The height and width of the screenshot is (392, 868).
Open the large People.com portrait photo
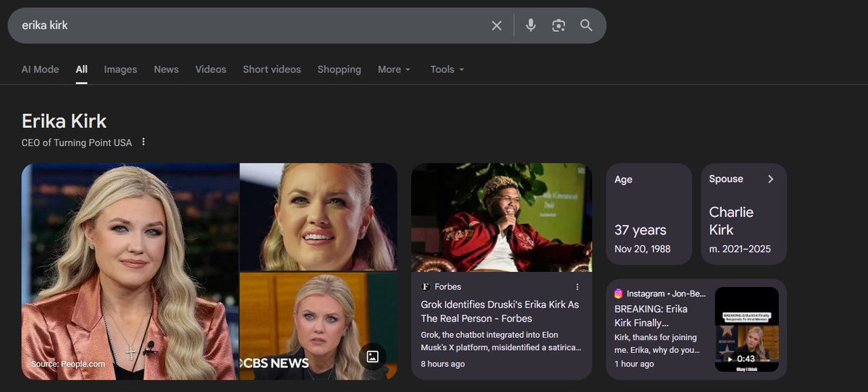[130, 271]
